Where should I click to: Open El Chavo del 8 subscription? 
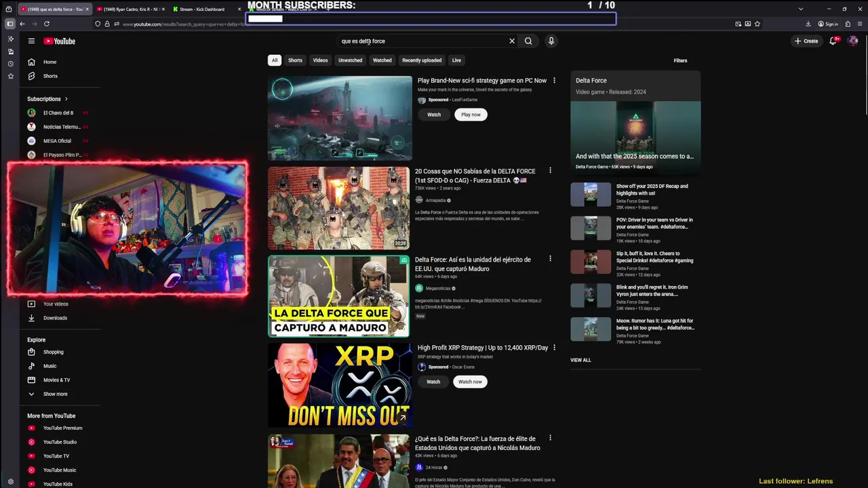(x=58, y=113)
